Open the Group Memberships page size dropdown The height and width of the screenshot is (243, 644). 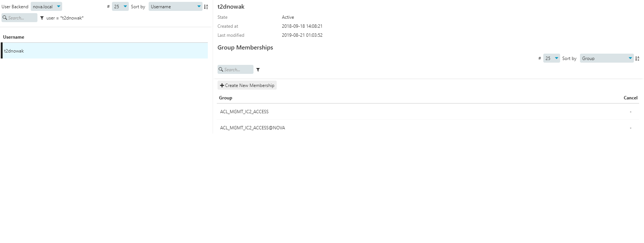(552, 58)
